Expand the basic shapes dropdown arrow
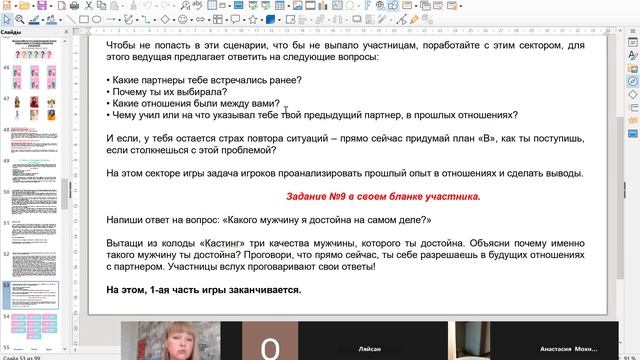Screen dimensions: 640x360 pos(173,20)
